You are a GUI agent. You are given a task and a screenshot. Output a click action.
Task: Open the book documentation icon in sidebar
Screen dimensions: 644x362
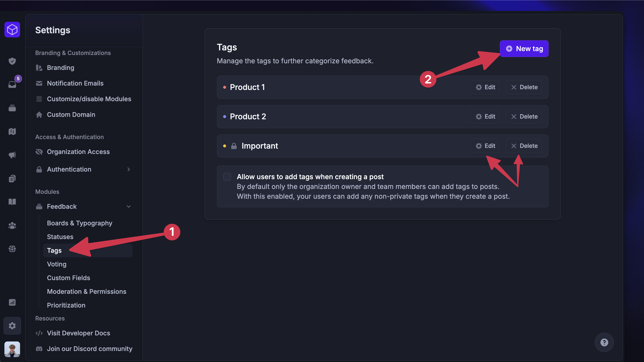click(12, 202)
